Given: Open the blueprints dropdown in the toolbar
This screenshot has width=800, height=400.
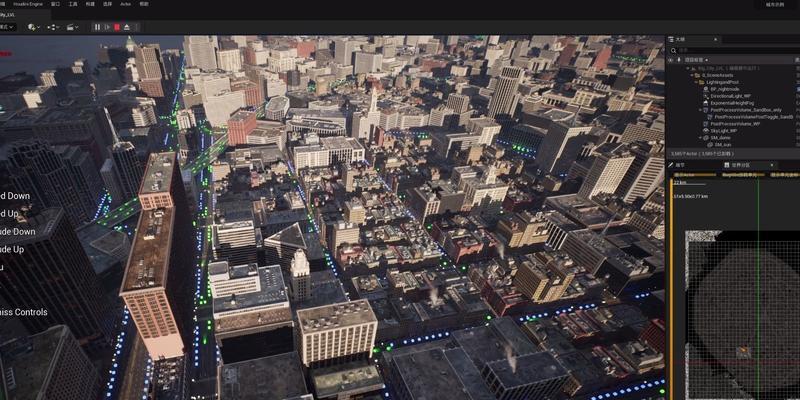Looking at the screenshot, I should coord(54,27).
